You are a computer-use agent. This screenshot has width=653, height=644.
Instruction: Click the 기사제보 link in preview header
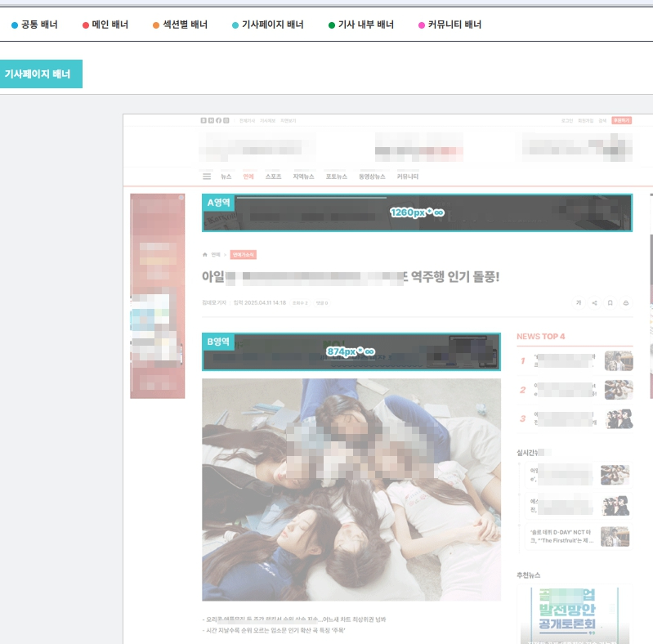(268, 121)
